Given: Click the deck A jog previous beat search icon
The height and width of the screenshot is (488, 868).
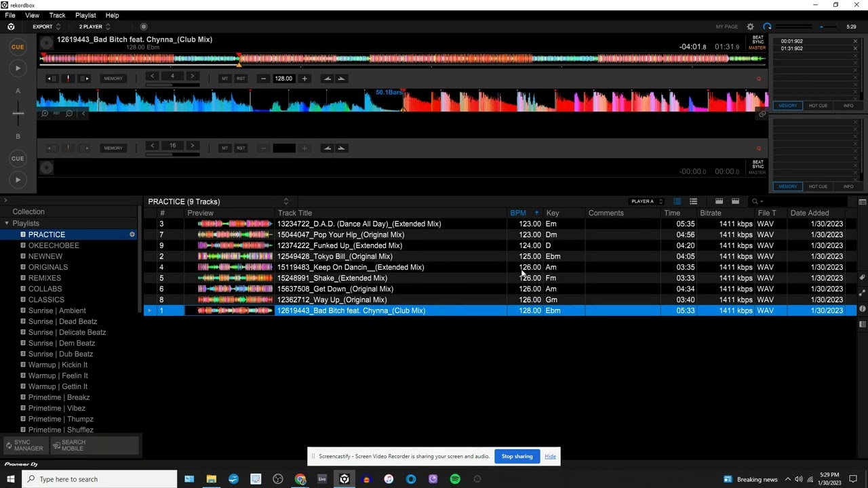Looking at the screenshot, I should 52,79.
